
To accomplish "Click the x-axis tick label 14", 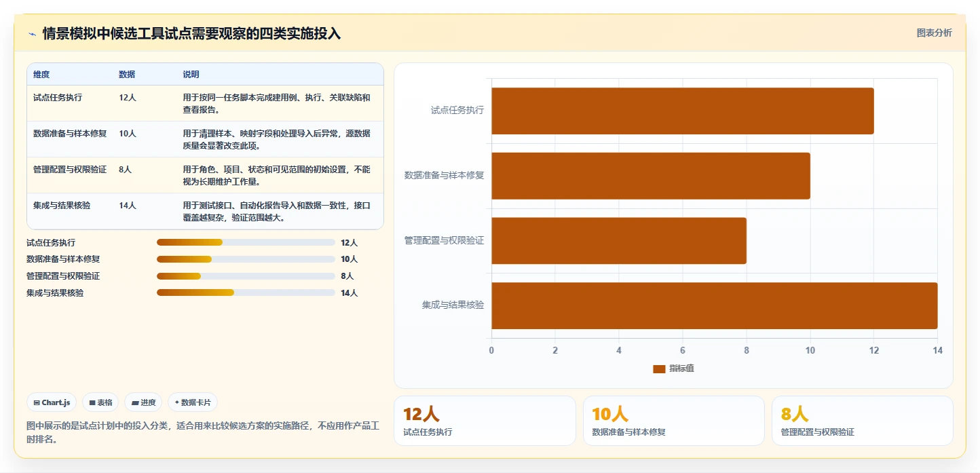I will (x=937, y=350).
